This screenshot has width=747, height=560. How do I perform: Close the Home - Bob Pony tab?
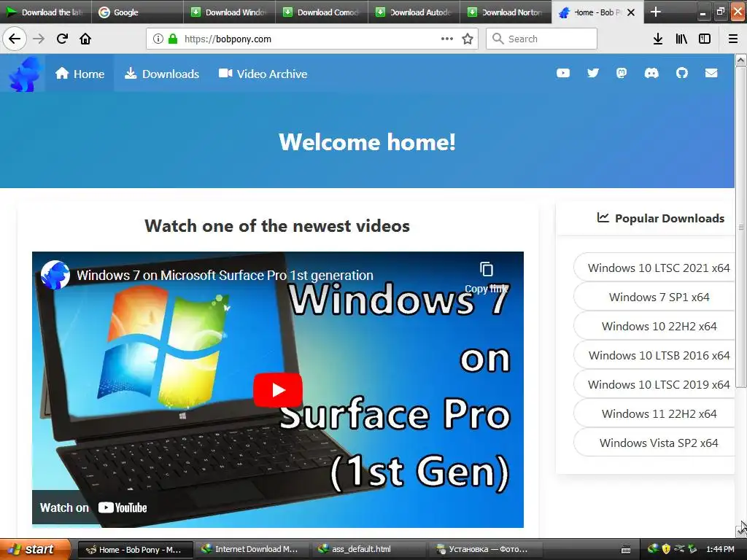pos(631,12)
